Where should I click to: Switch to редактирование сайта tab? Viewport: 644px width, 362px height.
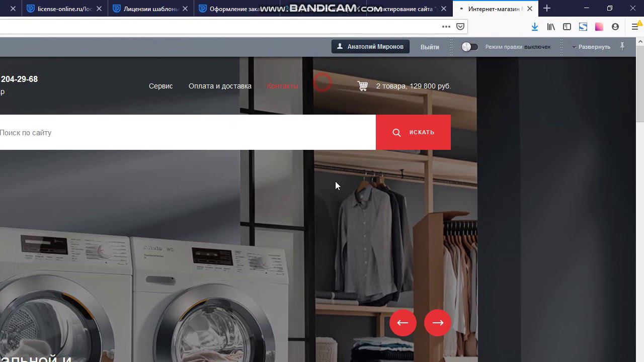pyautogui.click(x=409, y=9)
